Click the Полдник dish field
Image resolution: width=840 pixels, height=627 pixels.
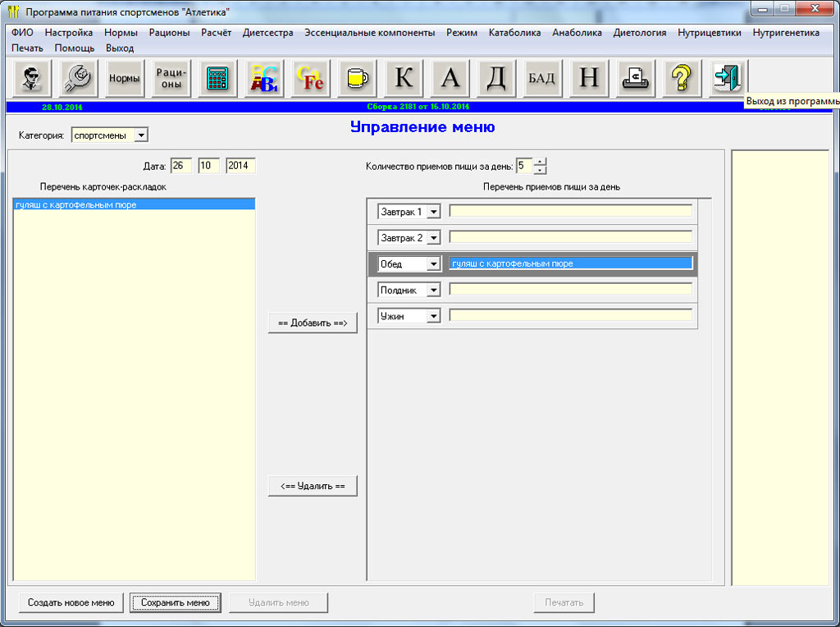coord(571,290)
